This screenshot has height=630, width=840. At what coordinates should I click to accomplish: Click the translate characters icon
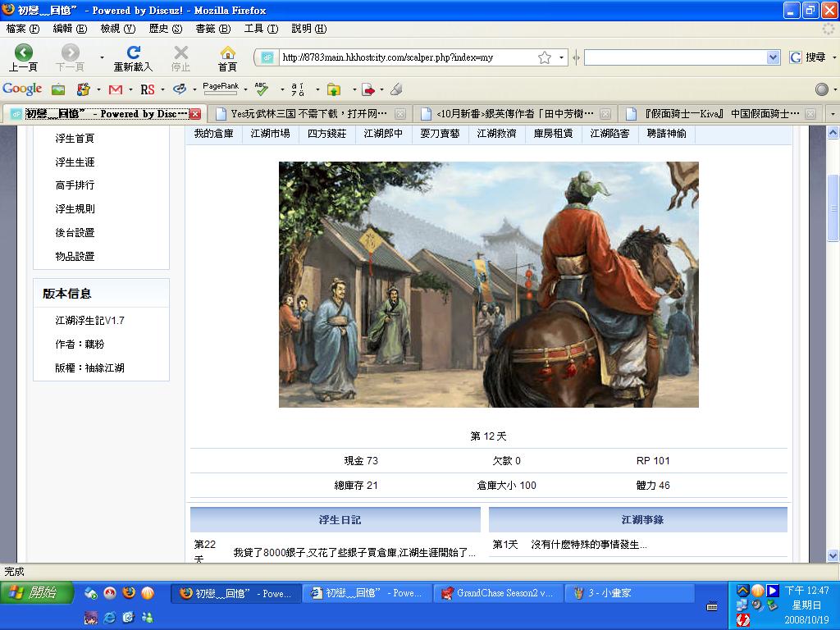pos(298,89)
